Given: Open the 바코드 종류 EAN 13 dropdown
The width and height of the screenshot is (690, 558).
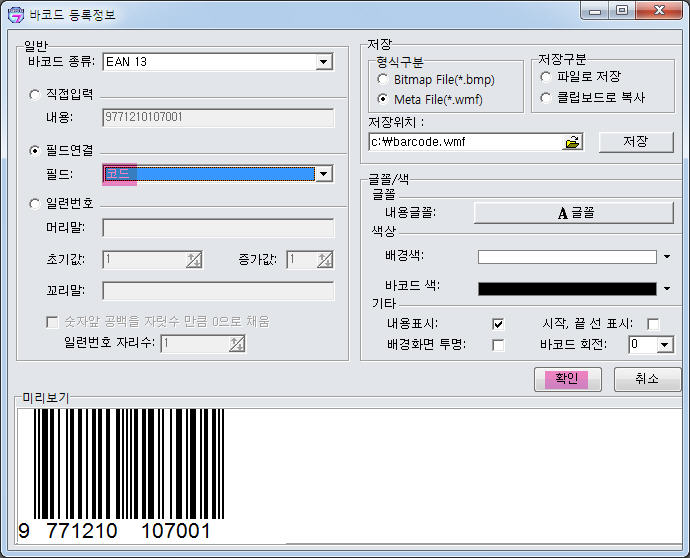Looking at the screenshot, I should (x=324, y=62).
